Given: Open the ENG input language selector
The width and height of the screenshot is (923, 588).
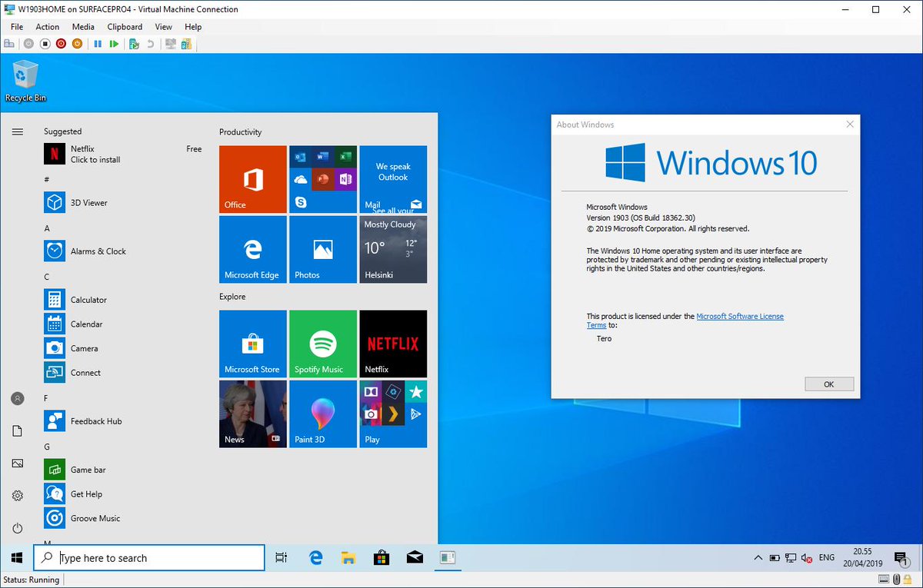Looking at the screenshot, I should tap(827, 558).
